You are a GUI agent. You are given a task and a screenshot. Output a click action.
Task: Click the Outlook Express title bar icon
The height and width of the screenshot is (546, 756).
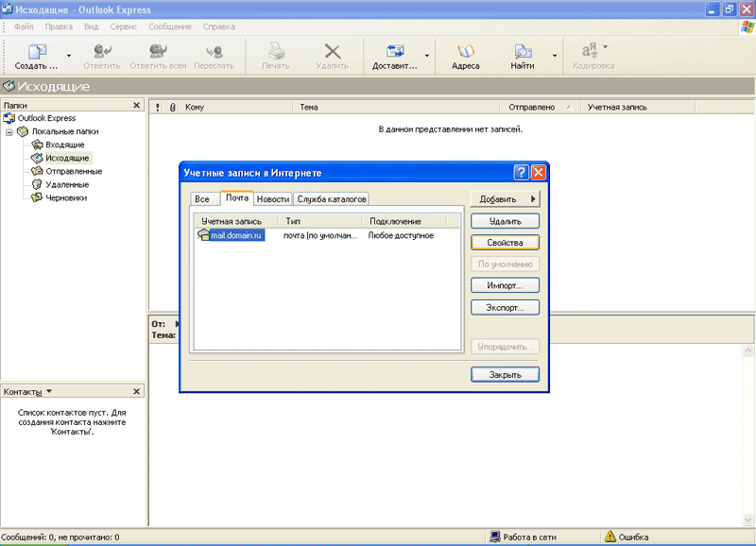pos(7,9)
